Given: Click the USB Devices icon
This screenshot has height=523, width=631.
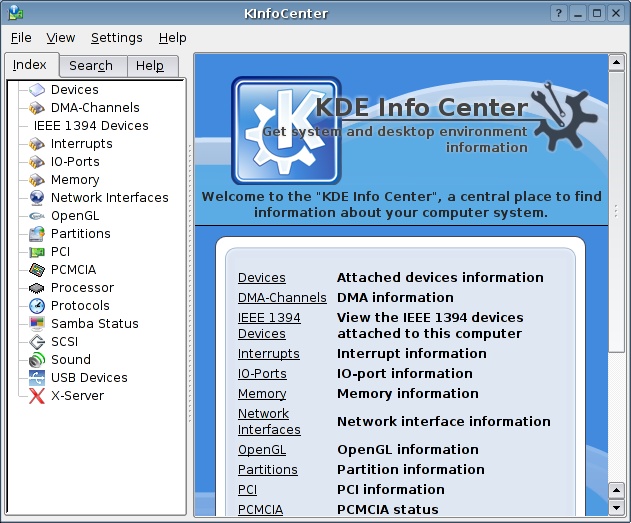Looking at the screenshot, I should 37,378.
